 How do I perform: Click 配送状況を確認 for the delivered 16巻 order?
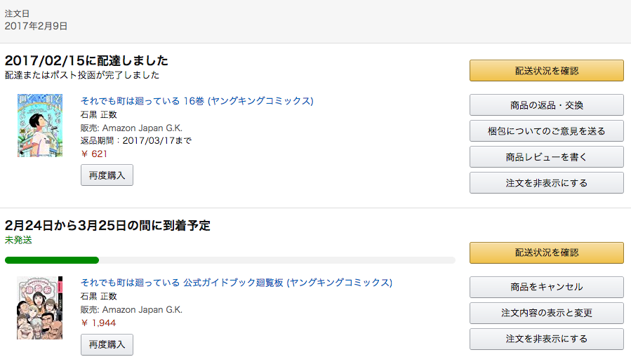(x=546, y=70)
